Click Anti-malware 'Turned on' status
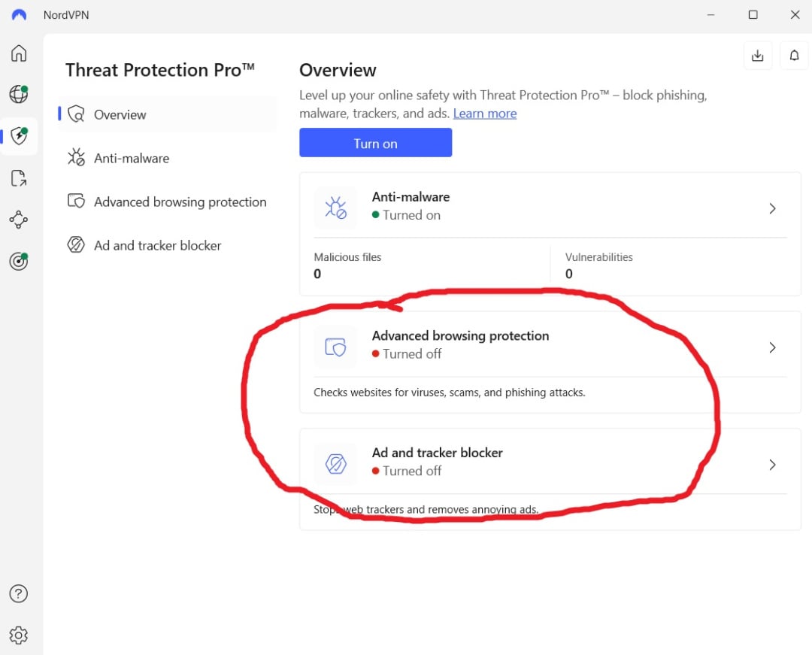 pos(407,215)
